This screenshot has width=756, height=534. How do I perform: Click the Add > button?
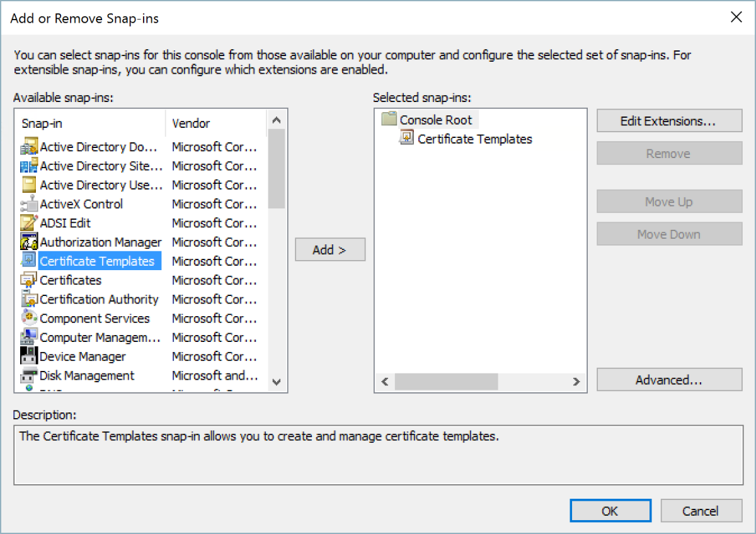330,250
